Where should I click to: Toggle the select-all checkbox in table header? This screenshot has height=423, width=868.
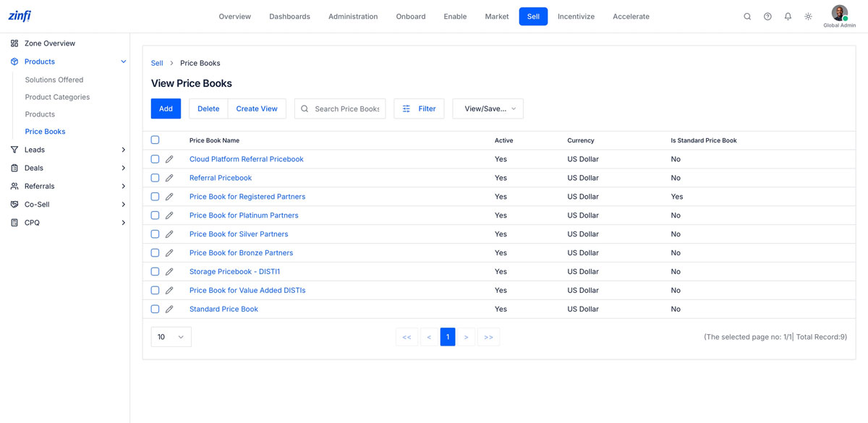tap(155, 140)
